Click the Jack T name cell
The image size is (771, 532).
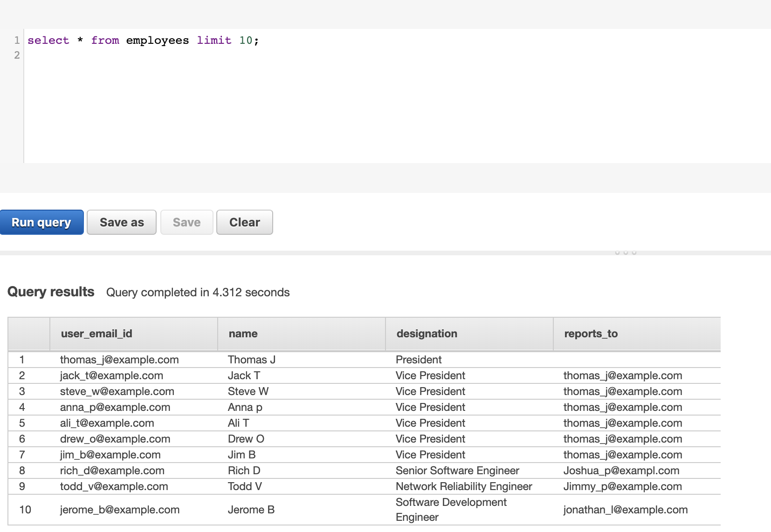(244, 375)
